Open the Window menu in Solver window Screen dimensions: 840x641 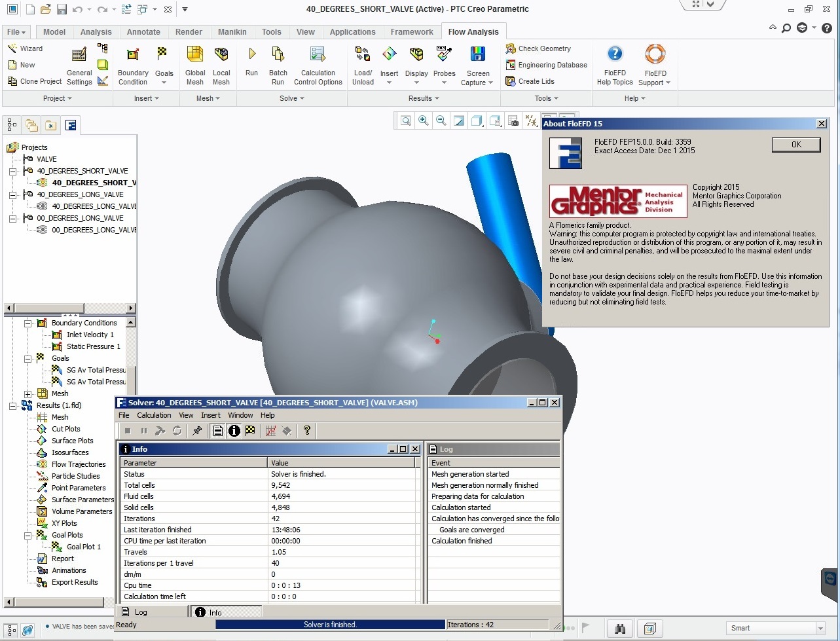click(x=240, y=415)
